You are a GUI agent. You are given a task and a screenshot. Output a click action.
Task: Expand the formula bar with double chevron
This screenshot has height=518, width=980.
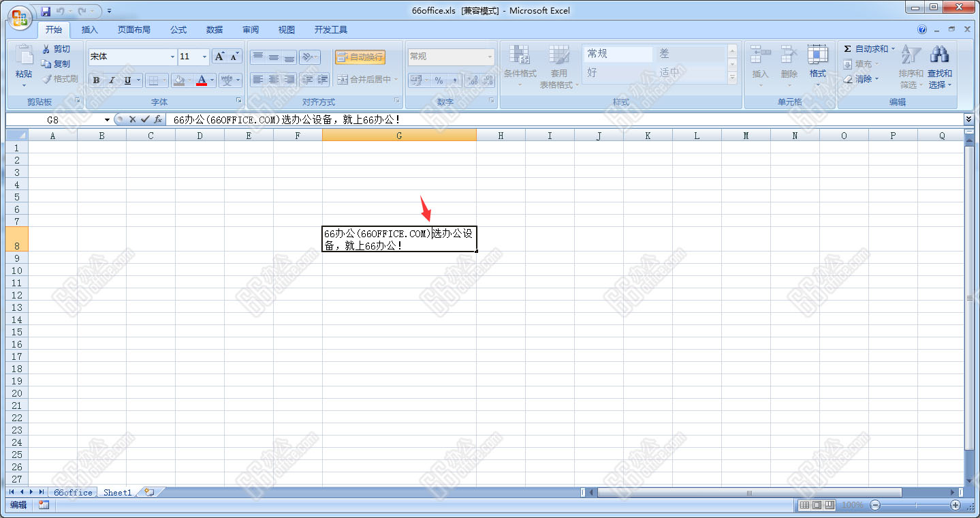tap(968, 119)
